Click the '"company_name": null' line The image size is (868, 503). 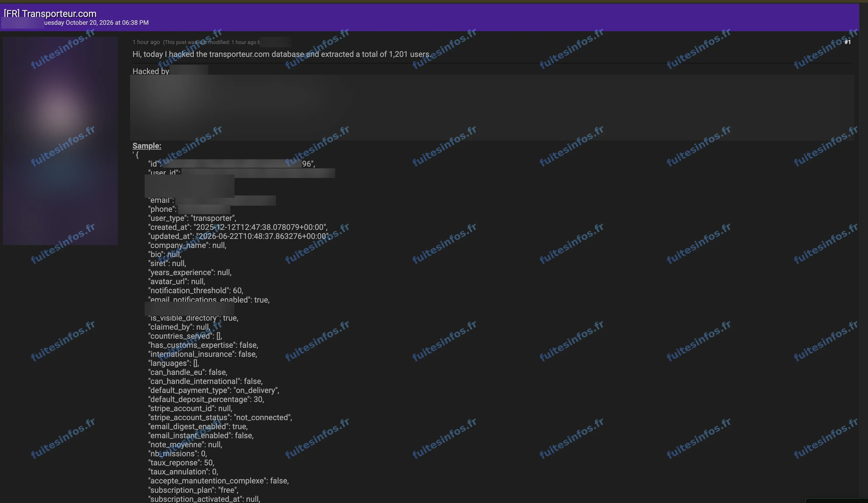coord(187,245)
